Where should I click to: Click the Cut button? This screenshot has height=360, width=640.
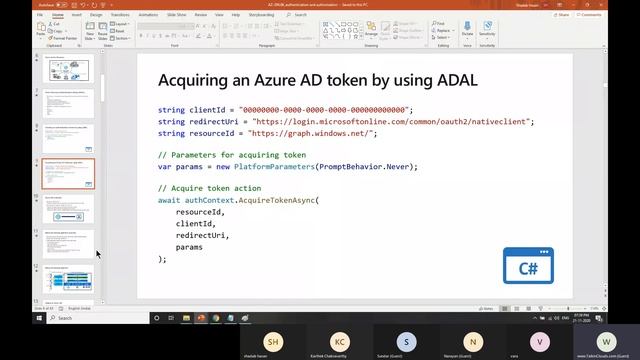(54, 24)
